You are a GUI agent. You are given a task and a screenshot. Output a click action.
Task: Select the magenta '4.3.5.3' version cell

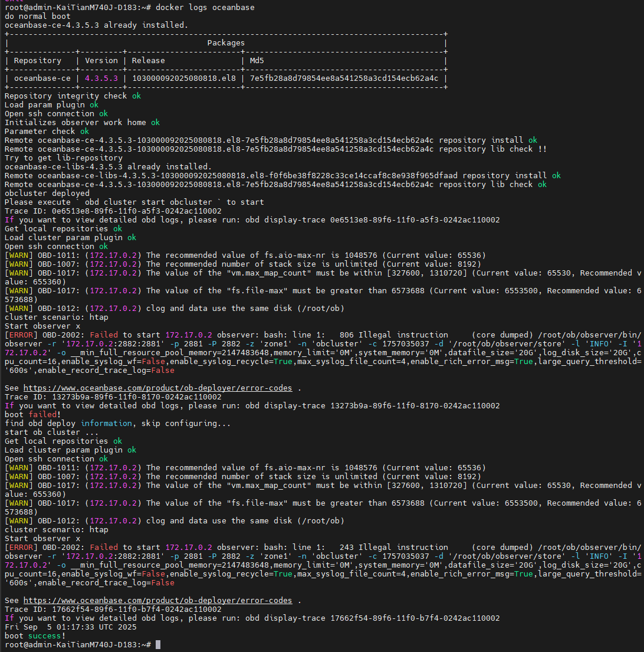[x=101, y=78]
